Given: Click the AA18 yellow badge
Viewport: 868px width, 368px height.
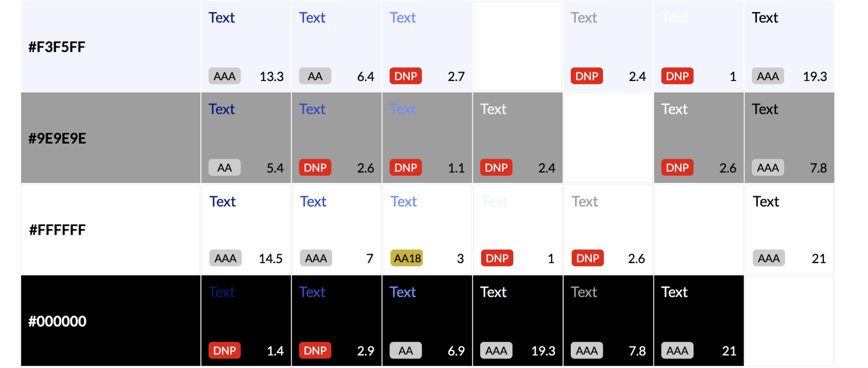Looking at the screenshot, I should tap(407, 258).
